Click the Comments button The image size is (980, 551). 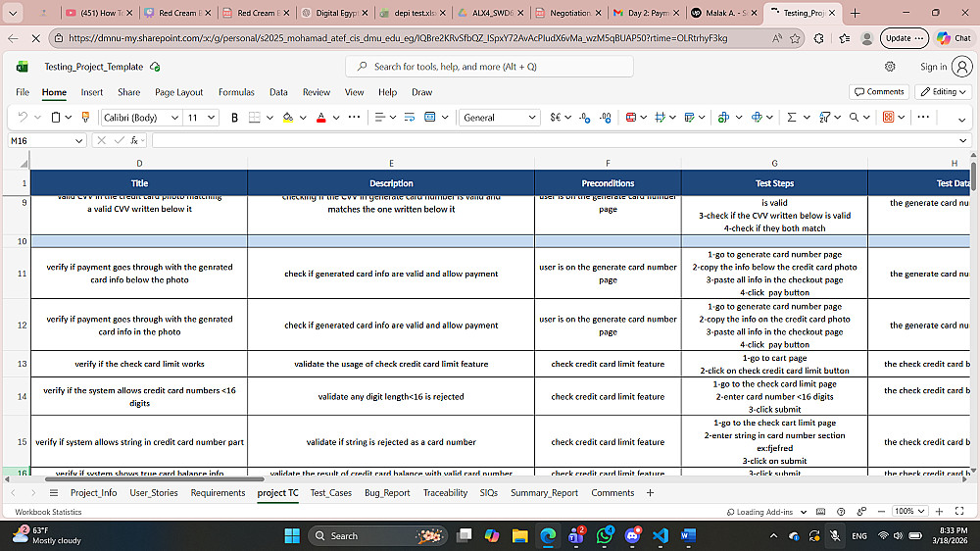(880, 92)
